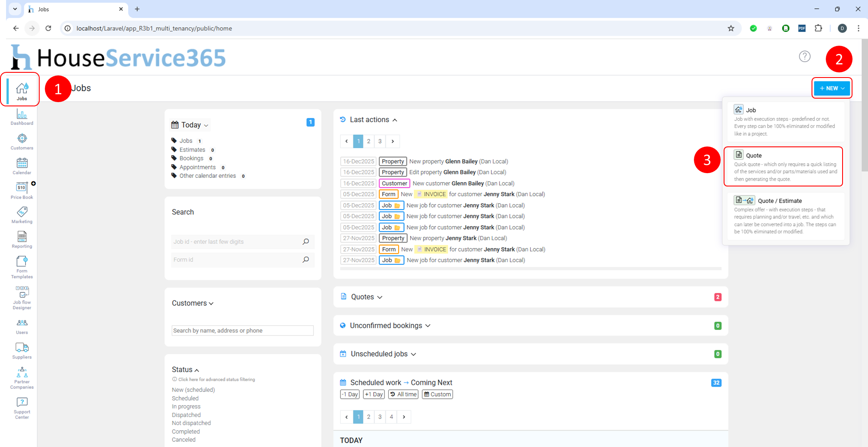Go to page 2 of Last actions
Image resolution: width=868 pixels, height=447 pixels.
point(368,141)
